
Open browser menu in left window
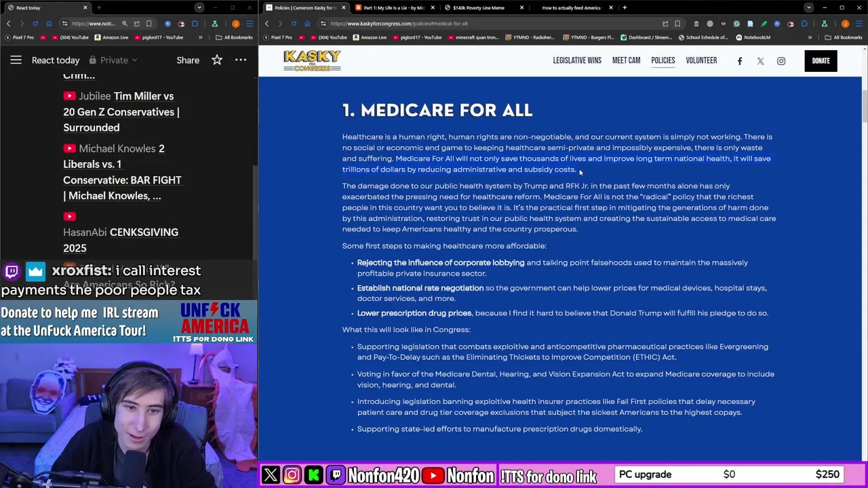(250, 23)
